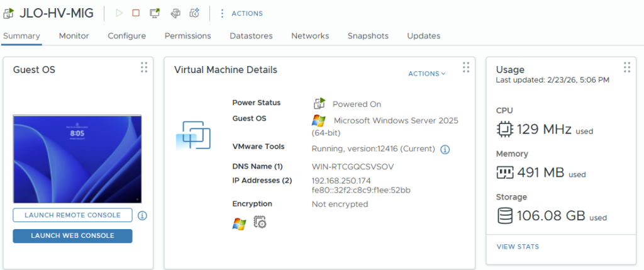Expand ACTIONS dropdown in Virtual Machine Details
Image resolution: width=644 pixels, height=270 pixels.
pyautogui.click(x=426, y=74)
